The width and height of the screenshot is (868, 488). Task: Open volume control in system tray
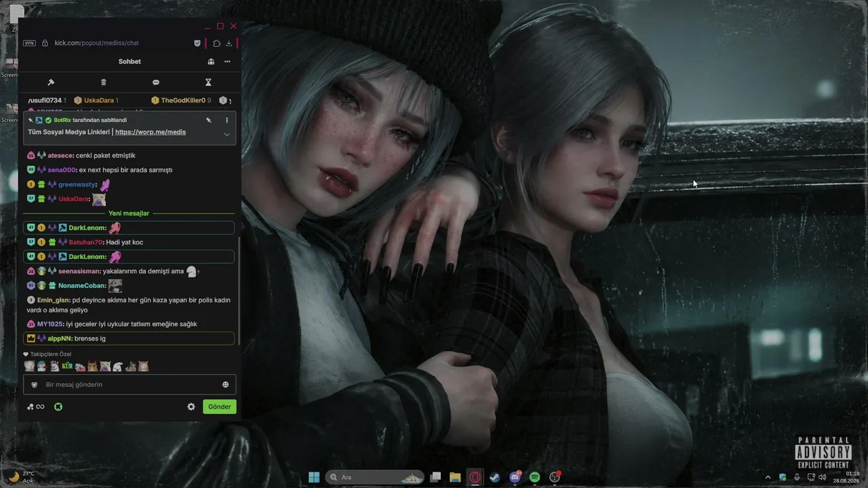[x=822, y=477]
